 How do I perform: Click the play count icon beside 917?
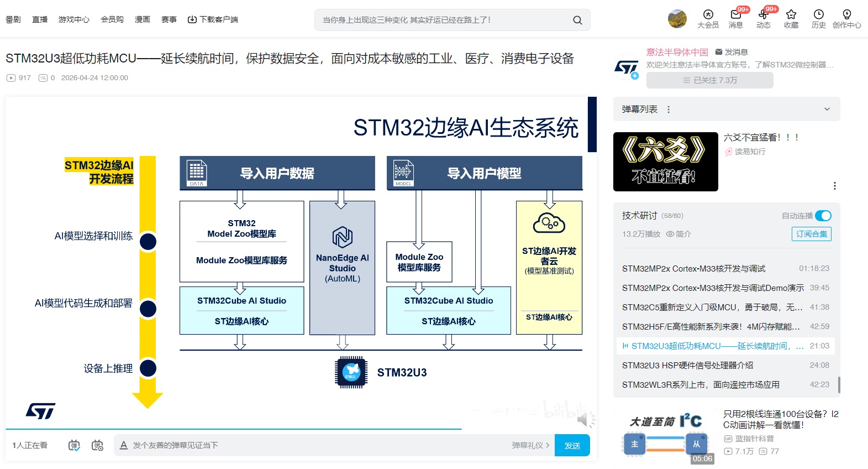coord(11,78)
